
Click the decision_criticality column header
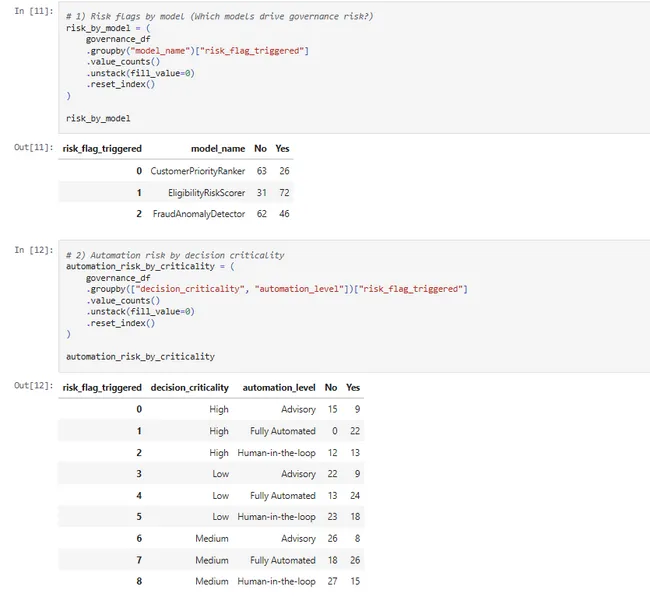click(x=189, y=388)
